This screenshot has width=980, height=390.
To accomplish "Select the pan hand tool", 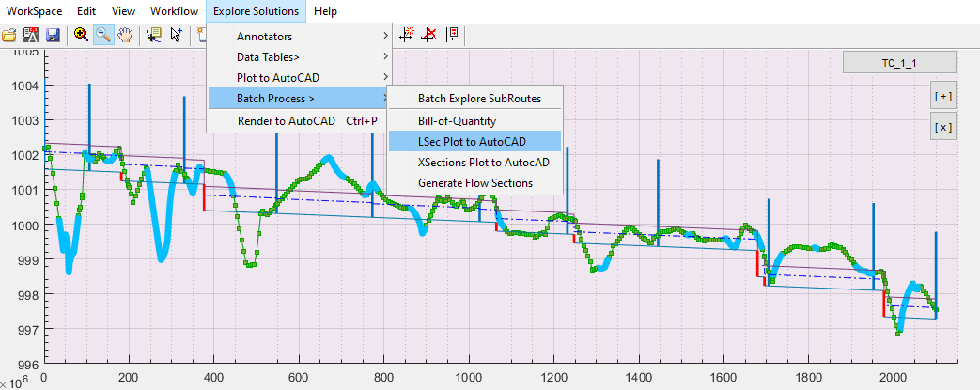I will pyautogui.click(x=125, y=35).
